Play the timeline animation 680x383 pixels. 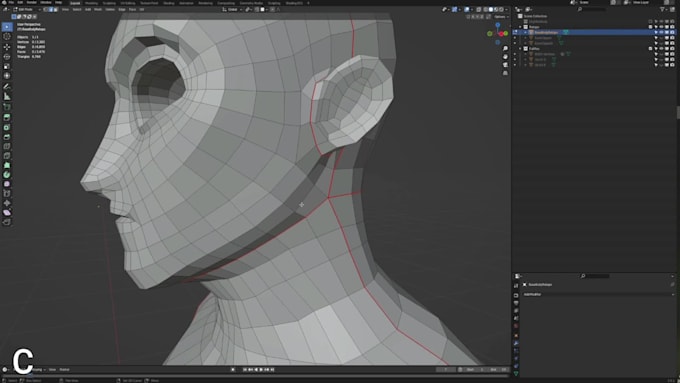pyautogui.click(x=261, y=370)
